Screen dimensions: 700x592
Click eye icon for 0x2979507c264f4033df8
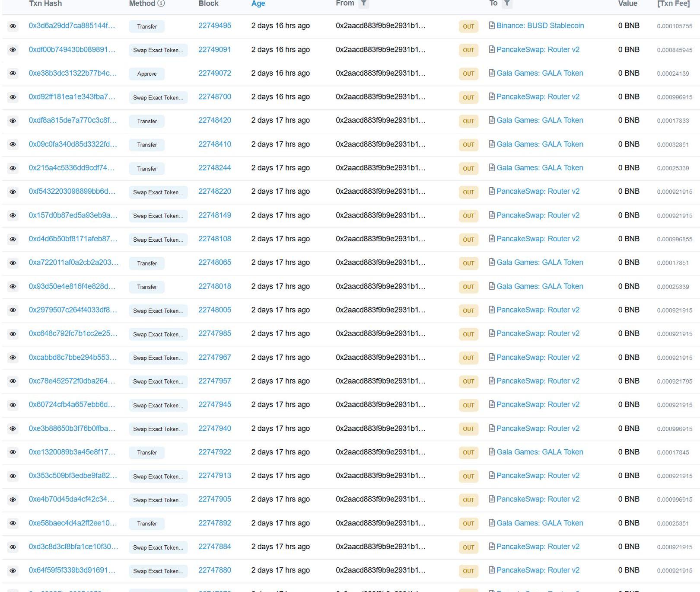(x=13, y=310)
